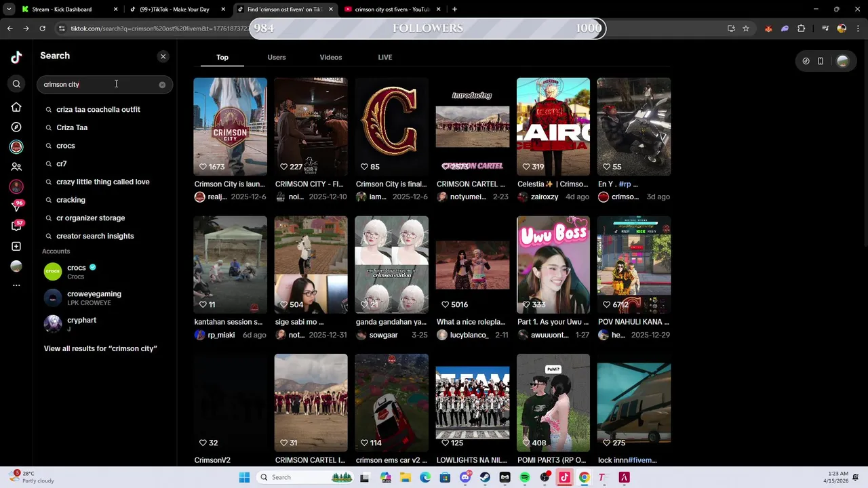Open Chrome profile avatar
The image size is (868, 488).
click(x=842, y=28)
